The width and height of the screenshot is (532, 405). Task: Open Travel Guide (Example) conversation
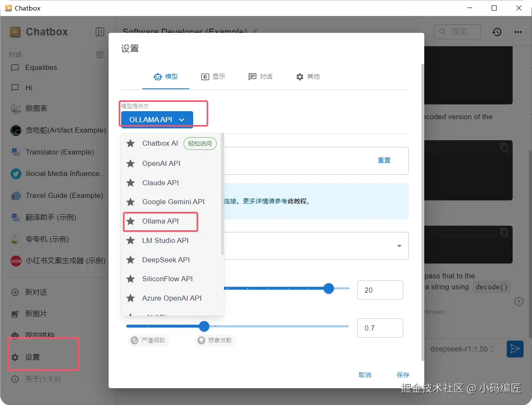click(58, 195)
